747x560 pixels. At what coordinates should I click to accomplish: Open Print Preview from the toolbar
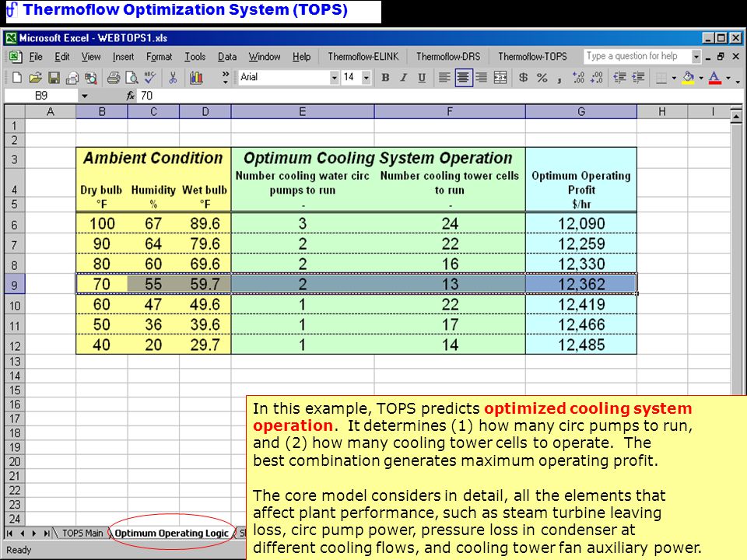[132, 78]
